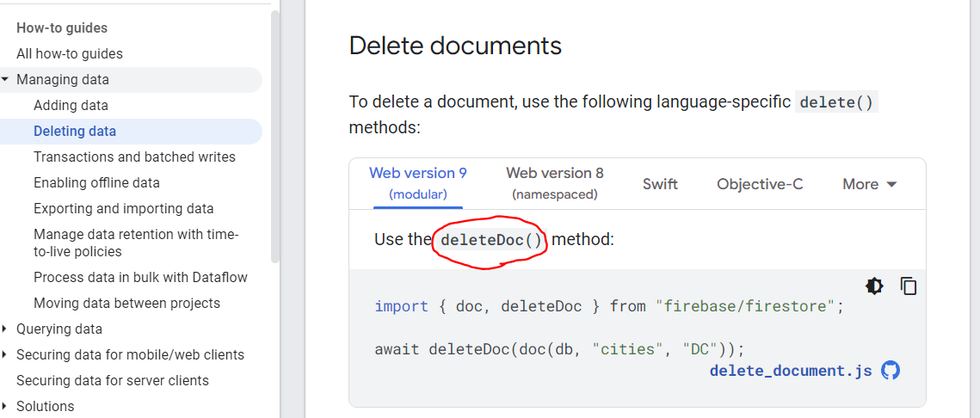The image size is (980, 418).
Task: Select the Web version 9 modular tab
Action: [x=417, y=183]
